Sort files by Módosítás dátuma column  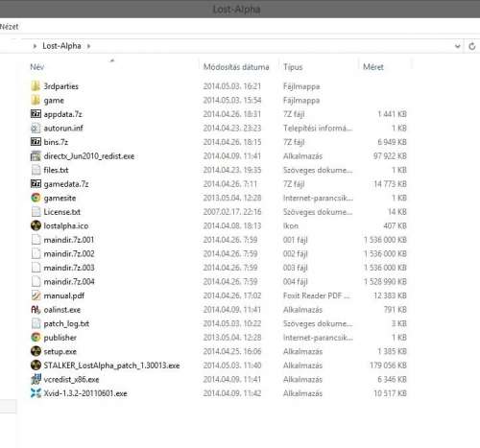(236, 67)
